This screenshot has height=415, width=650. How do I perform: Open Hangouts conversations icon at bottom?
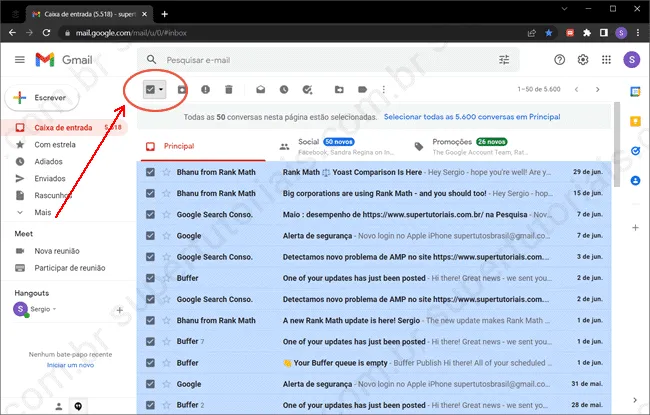click(x=78, y=406)
